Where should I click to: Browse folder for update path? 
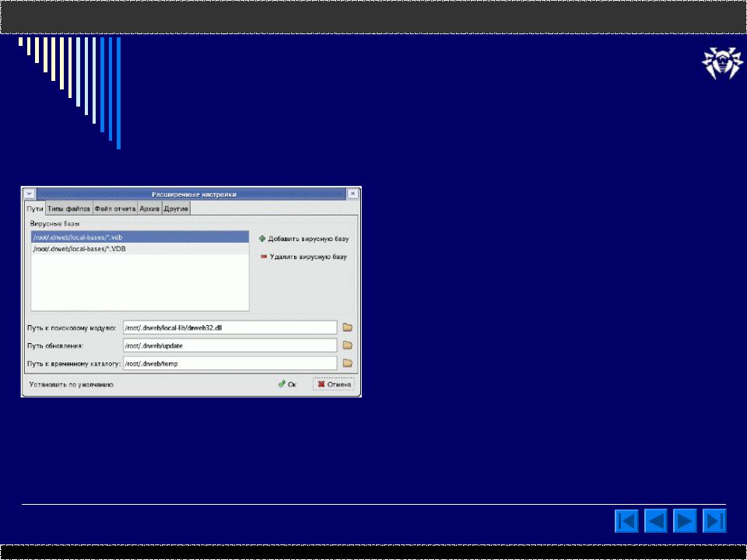point(348,345)
